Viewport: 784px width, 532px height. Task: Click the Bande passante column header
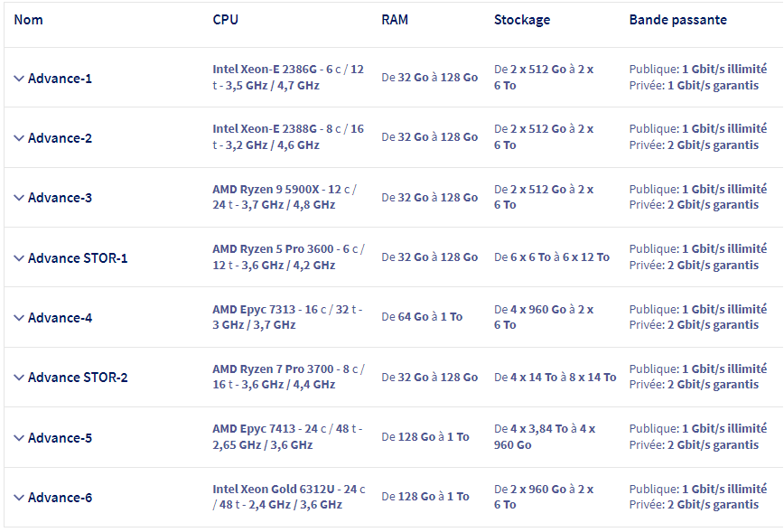click(x=678, y=20)
